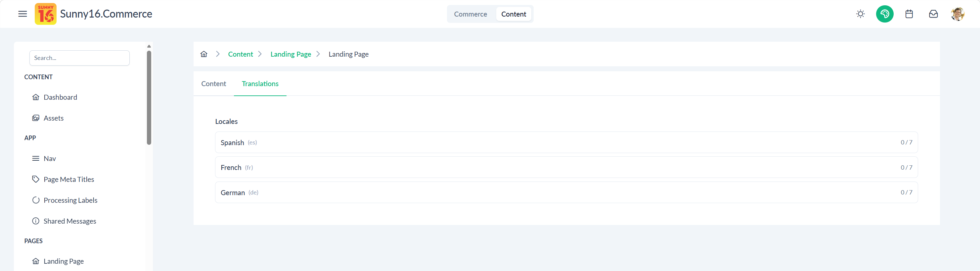This screenshot has height=271, width=980.
Task: Click the German 0 / 7 count
Action: tap(906, 192)
